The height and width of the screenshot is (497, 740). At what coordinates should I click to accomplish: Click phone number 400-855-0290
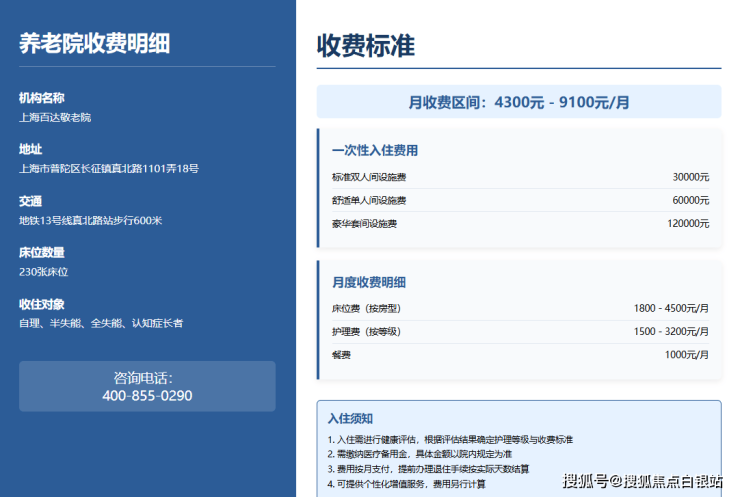[147, 396]
